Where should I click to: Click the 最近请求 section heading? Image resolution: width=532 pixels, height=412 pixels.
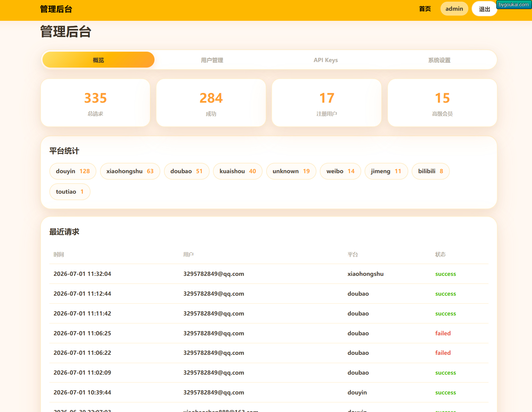[x=64, y=232]
